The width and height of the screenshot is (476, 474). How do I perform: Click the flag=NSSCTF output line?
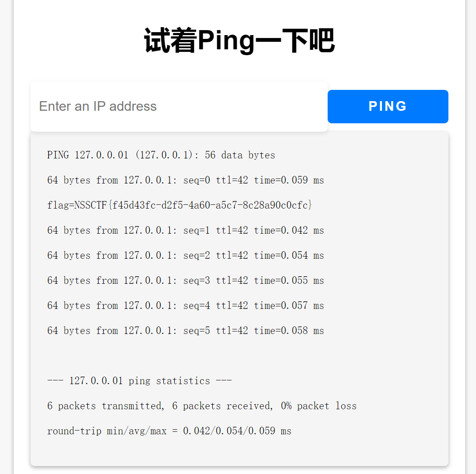pyautogui.click(x=179, y=205)
